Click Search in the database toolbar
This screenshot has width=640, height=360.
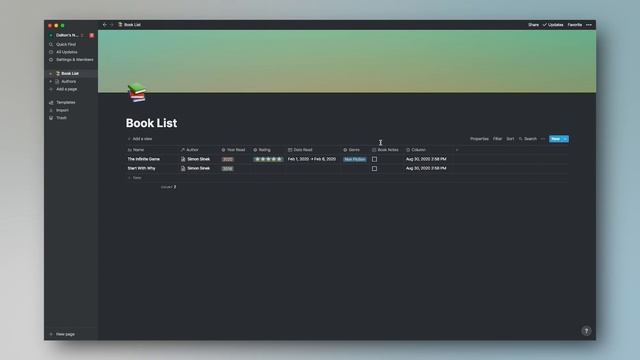point(528,139)
